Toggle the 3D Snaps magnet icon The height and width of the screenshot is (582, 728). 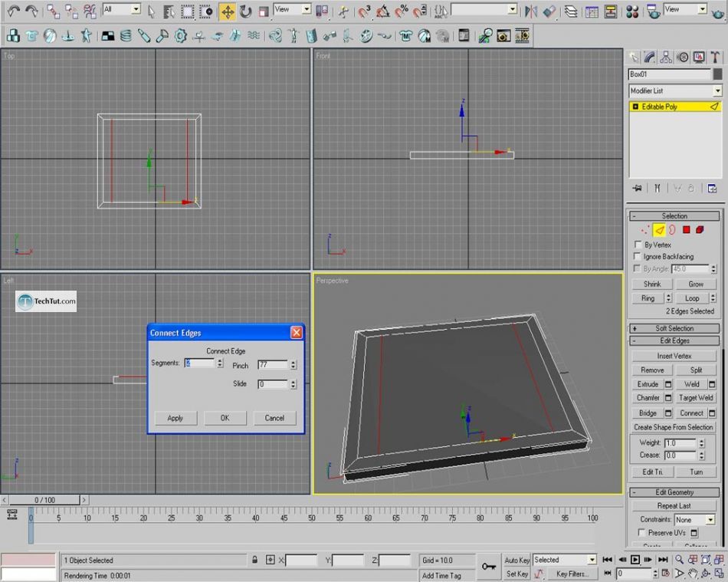365,12
